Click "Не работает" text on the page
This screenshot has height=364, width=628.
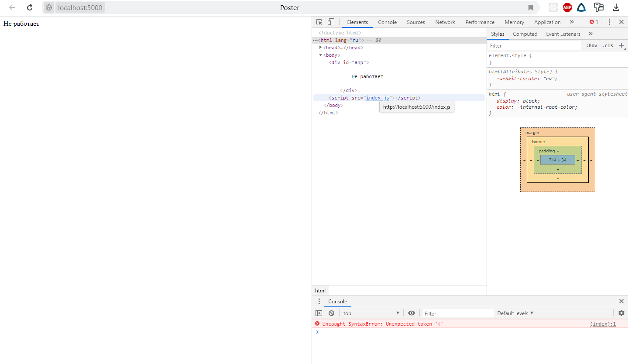click(x=21, y=24)
